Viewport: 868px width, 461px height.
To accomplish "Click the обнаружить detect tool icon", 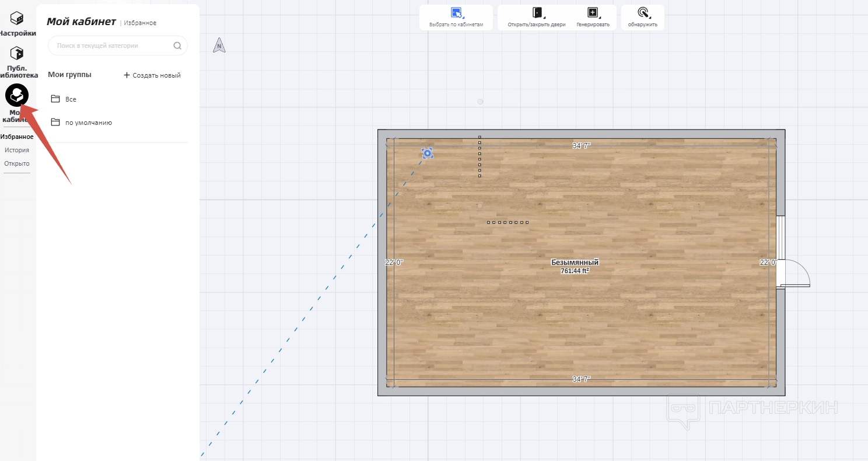I will click(x=642, y=13).
